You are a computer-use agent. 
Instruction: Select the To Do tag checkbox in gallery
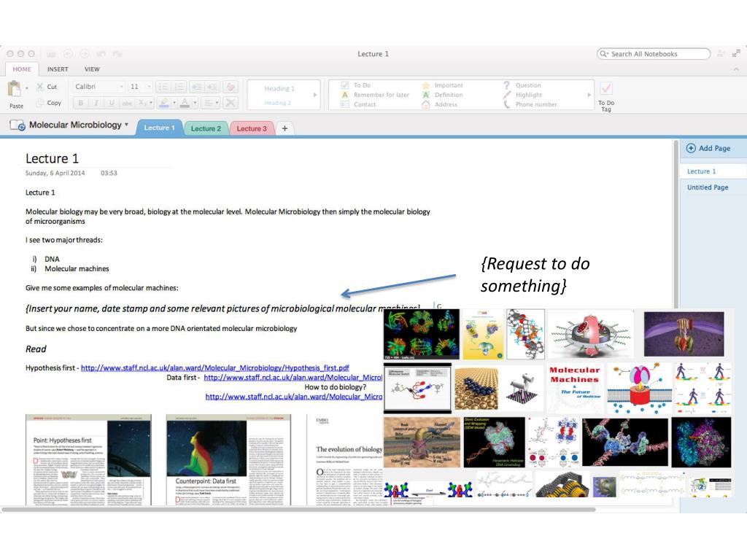[344, 85]
